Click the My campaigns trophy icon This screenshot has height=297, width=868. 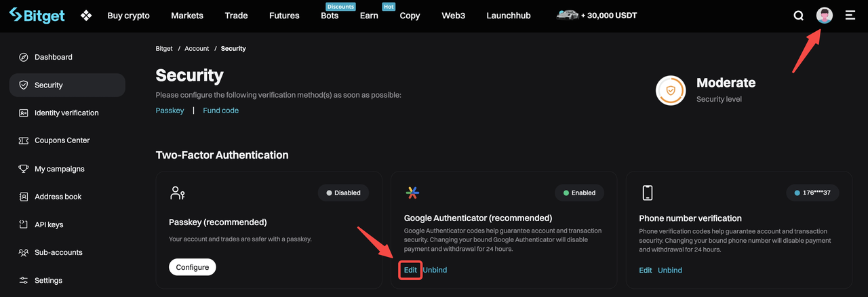[24, 168]
